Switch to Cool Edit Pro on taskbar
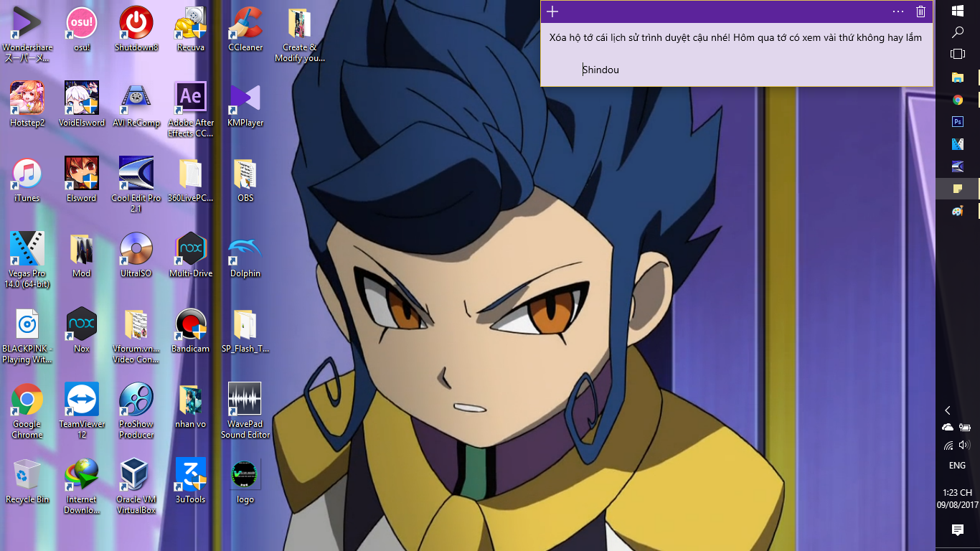 tap(958, 166)
